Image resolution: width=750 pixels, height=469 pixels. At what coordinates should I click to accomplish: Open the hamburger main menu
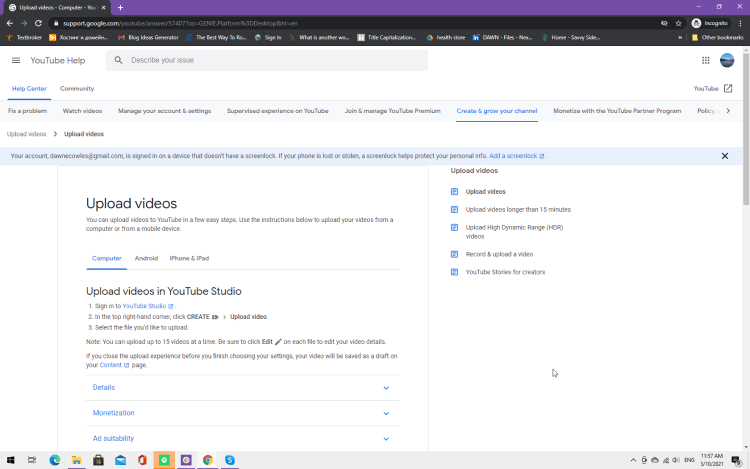point(16,60)
